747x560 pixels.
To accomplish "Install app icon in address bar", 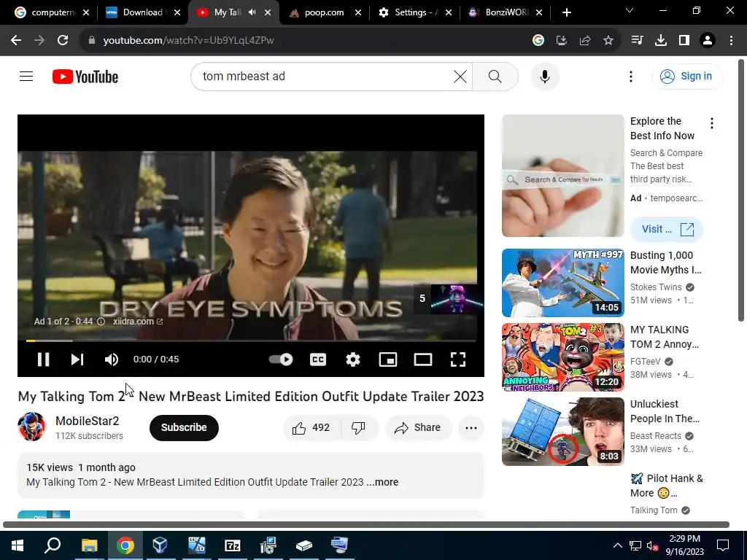I will (x=562, y=41).
